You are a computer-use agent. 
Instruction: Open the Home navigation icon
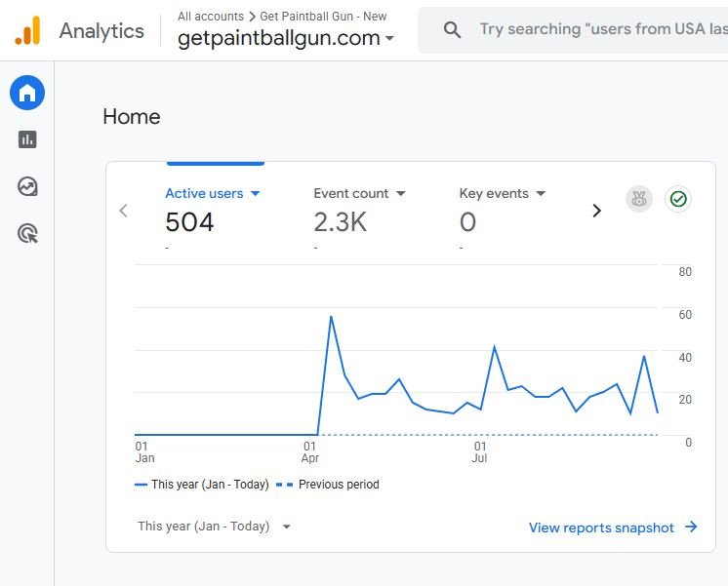point(27,93)
